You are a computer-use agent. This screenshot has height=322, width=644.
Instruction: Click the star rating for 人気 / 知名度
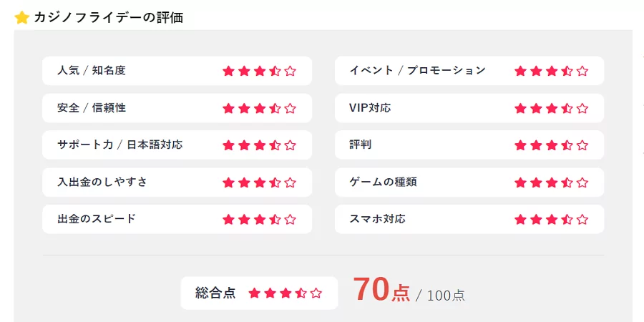coord(259,71)
